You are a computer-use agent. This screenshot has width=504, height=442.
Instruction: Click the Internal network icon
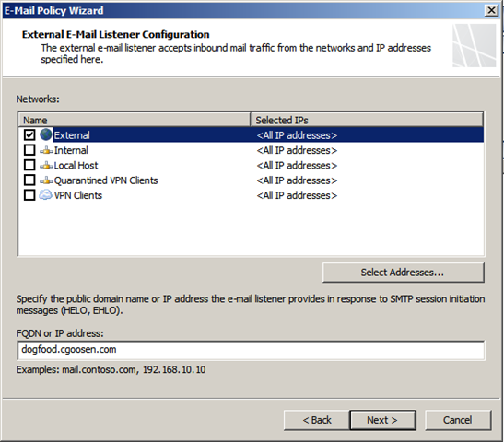[x=46, y=150]
